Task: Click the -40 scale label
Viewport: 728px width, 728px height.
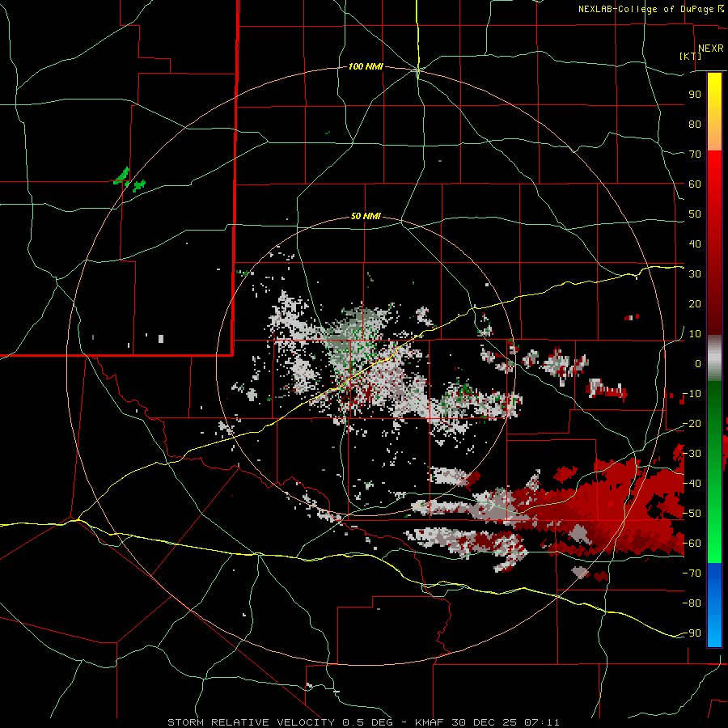Action: pyautogui.click(x=692, y=484)
